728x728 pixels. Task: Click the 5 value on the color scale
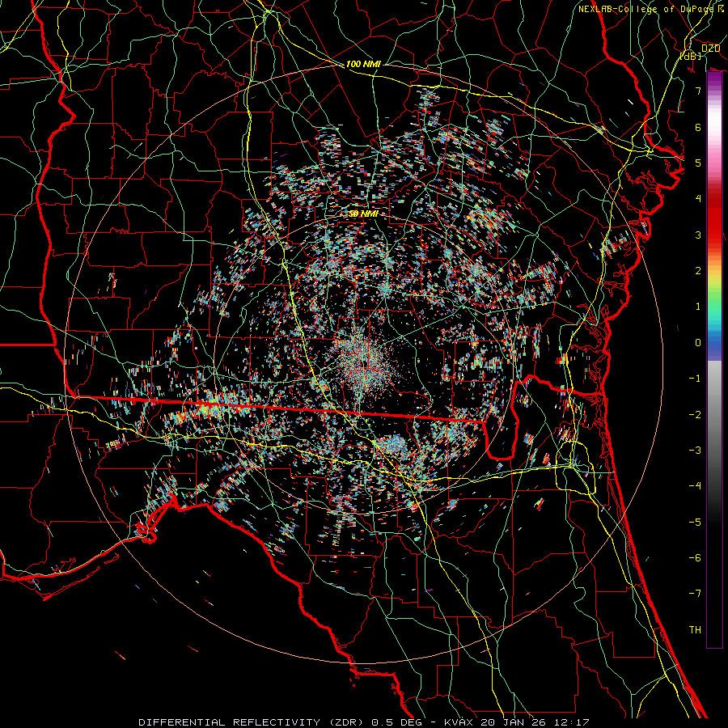click(x=698, y=163)
